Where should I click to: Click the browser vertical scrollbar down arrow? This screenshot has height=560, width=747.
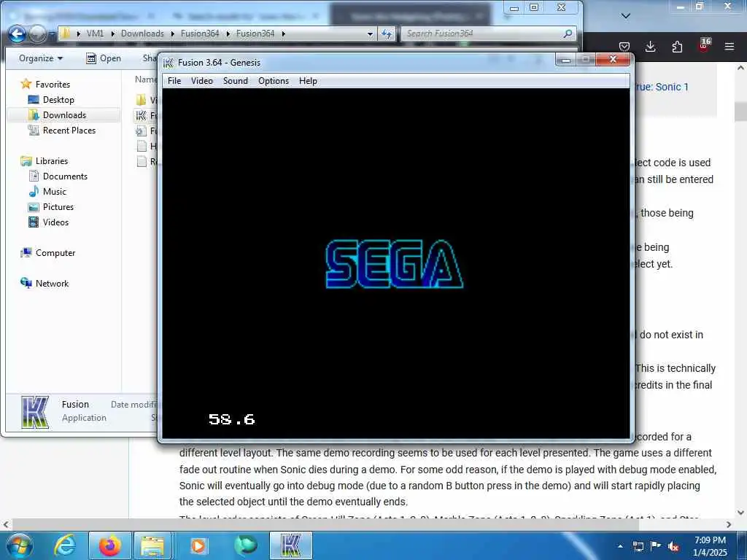tap(741, 513)
